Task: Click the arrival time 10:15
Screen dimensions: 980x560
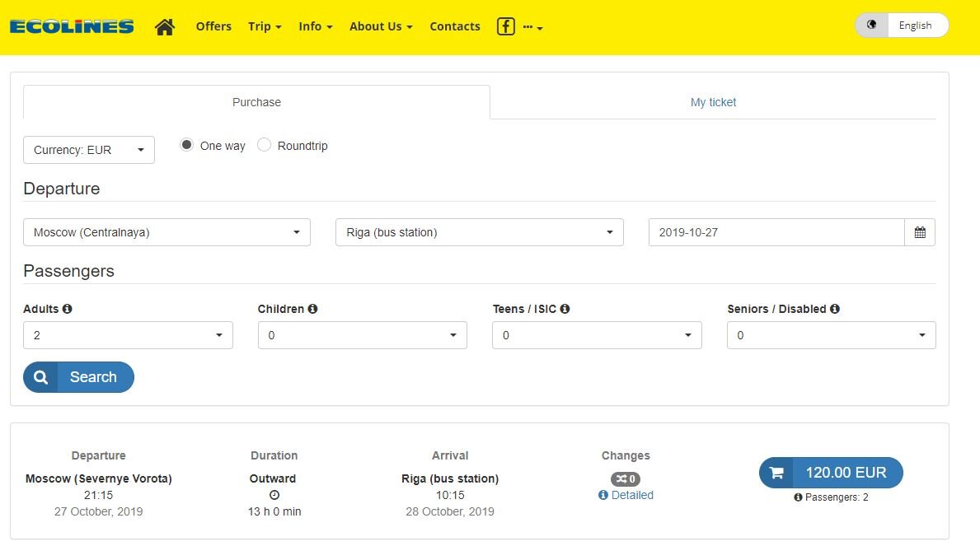Action: pos(450,495)
